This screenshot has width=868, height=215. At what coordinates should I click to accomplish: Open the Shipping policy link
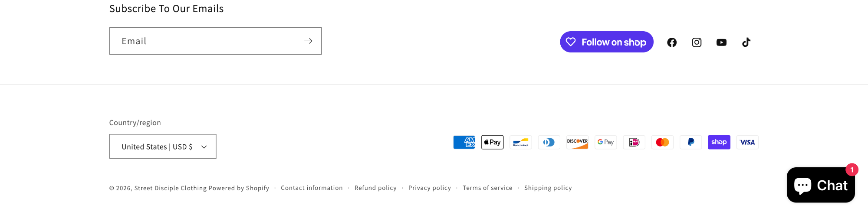(x=548, y=188)
